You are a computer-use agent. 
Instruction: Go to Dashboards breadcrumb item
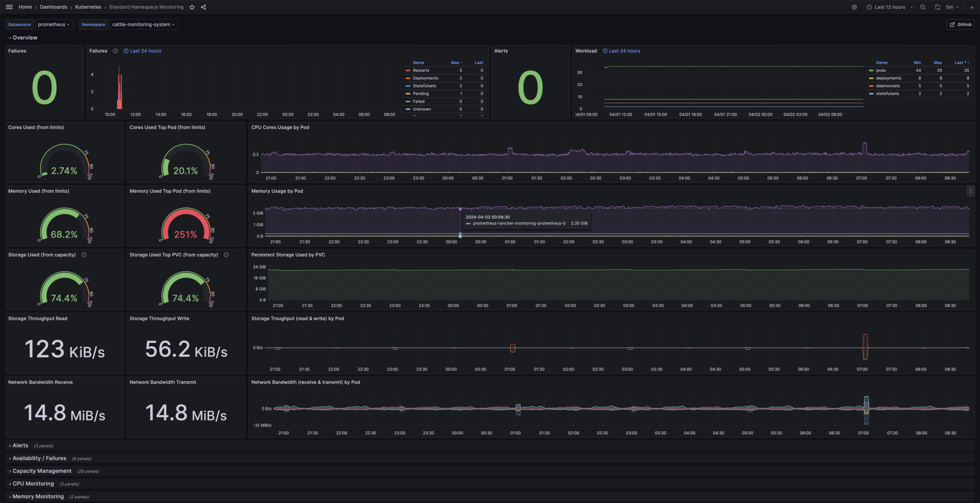54,7
